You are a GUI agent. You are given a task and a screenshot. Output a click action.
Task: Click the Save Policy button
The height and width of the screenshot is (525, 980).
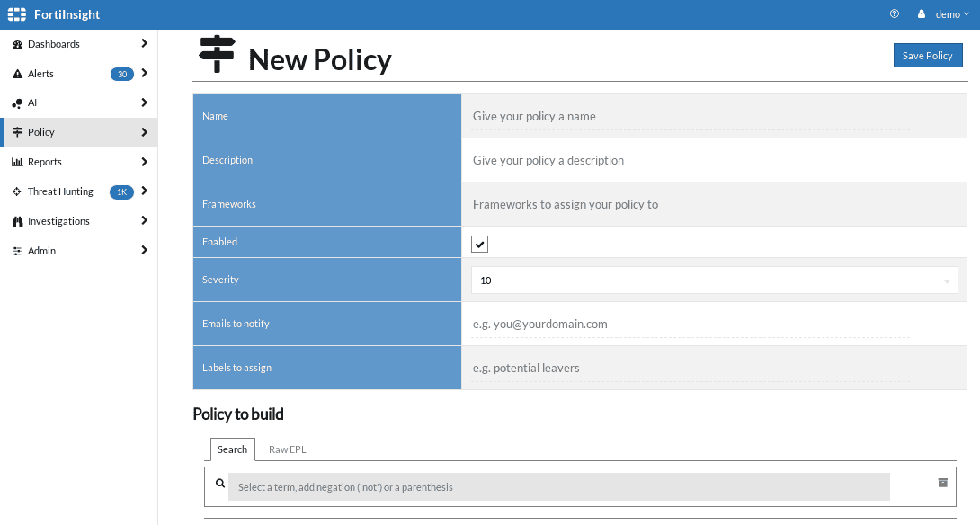pos(927,56)
